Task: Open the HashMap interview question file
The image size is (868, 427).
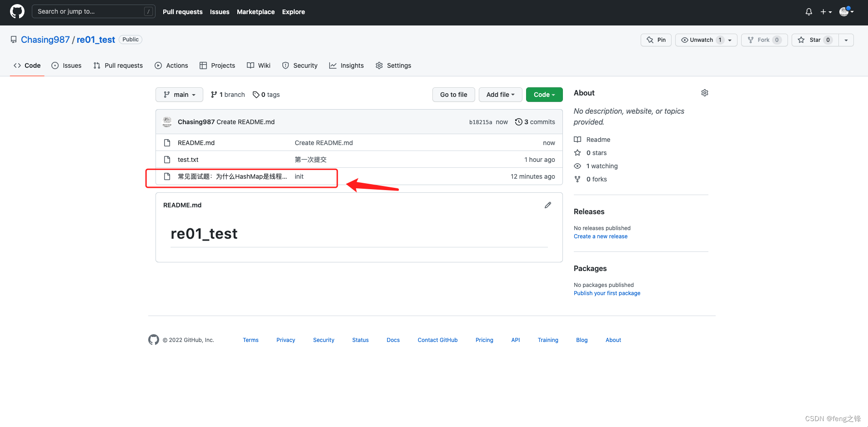Action: tap(232, 176)
